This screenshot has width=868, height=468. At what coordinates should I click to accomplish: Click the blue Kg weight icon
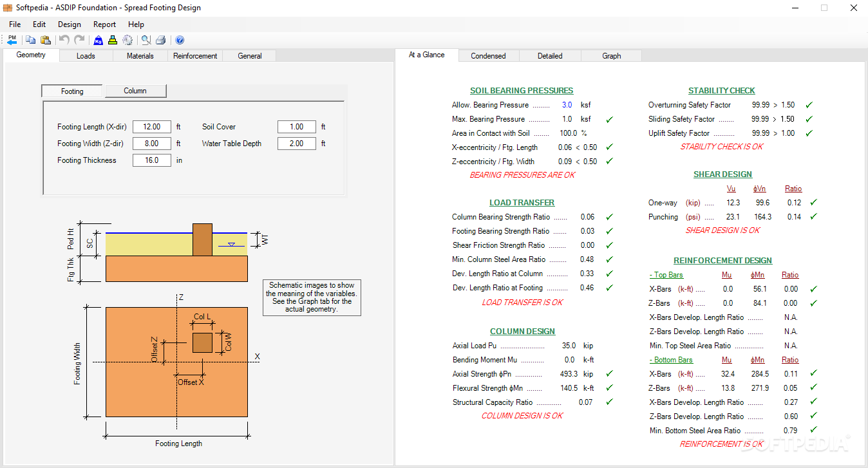(99, 40)
